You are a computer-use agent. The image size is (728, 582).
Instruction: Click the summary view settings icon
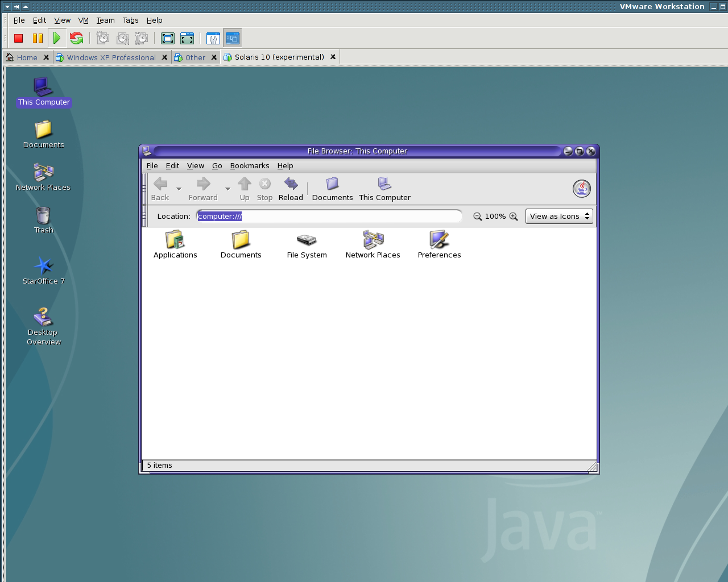click(x=213, y=38)
